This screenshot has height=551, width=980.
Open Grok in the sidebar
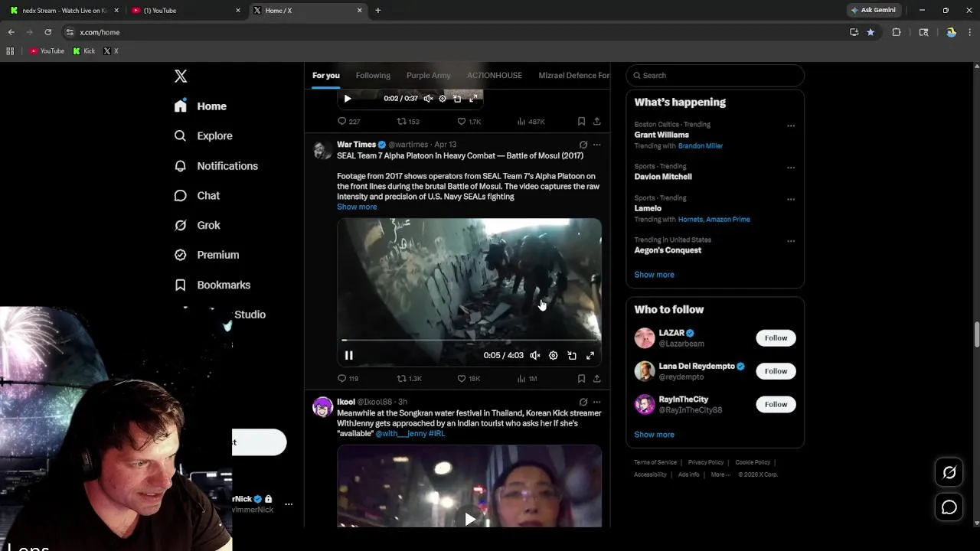pos(198,225)
